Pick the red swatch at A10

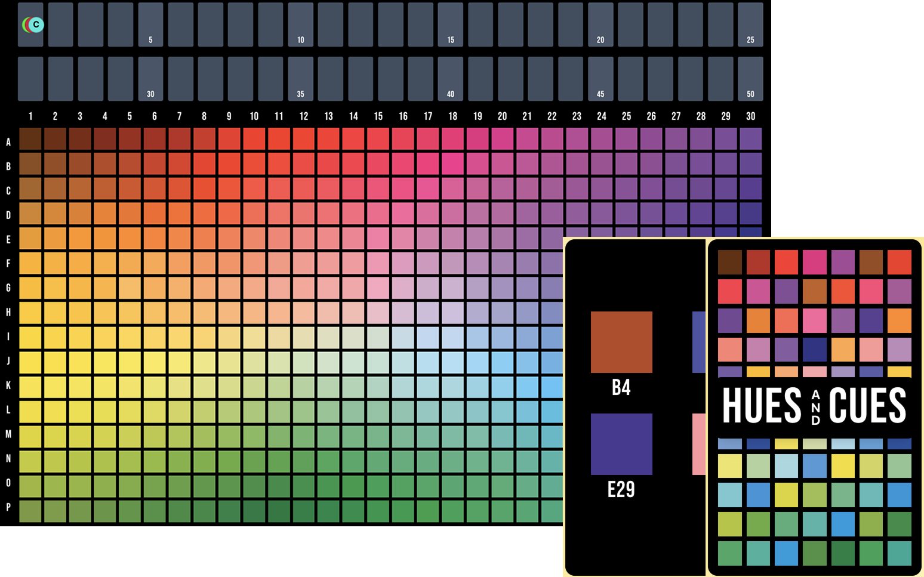(x=254, y=139)
